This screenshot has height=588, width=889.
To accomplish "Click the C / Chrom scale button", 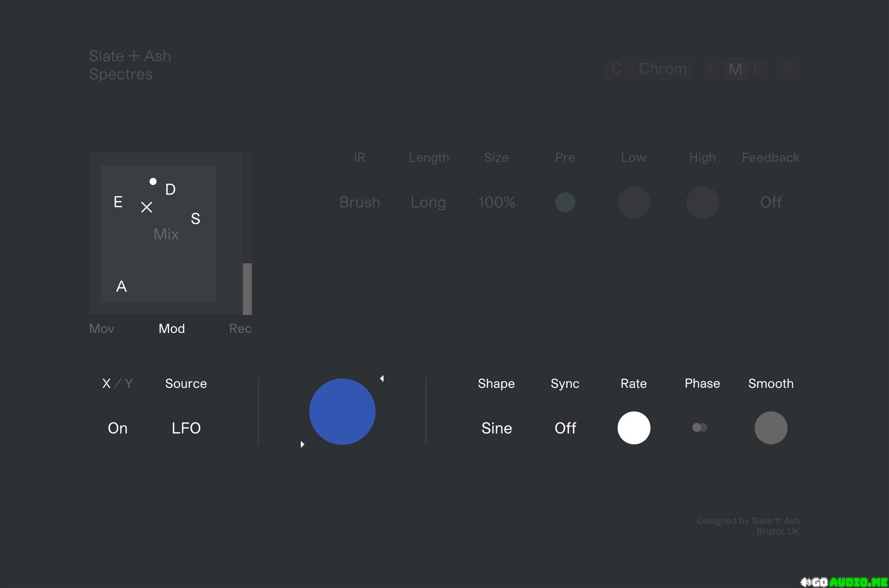I will point(649,69).
